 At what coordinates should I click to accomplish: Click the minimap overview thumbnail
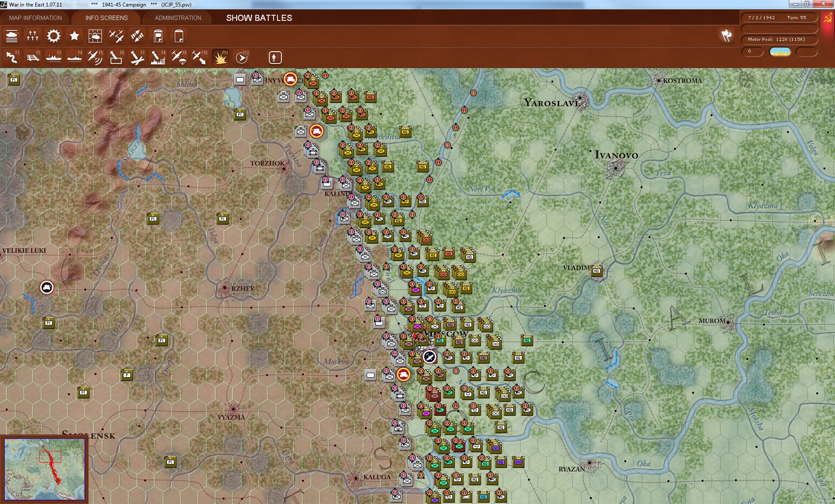coord(44,469)
